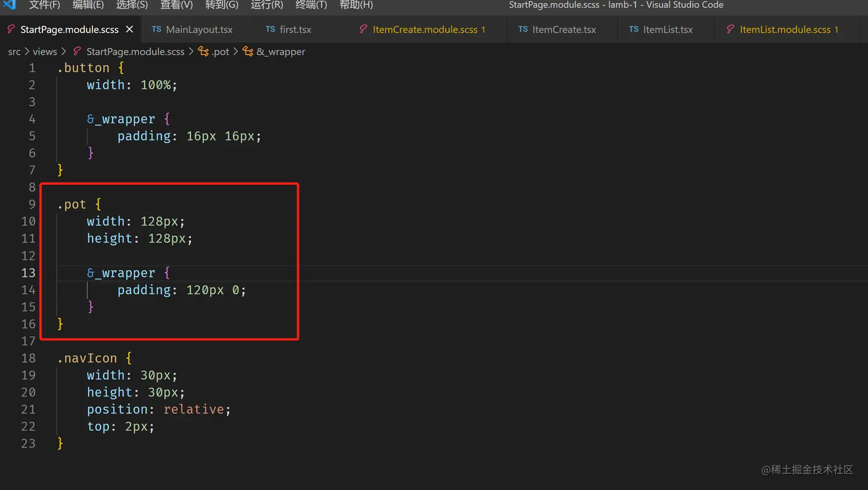The height and width of the screenshot is (490, 868).
Task: Open the 编辑(E) menu
Action: coord(88,5)
